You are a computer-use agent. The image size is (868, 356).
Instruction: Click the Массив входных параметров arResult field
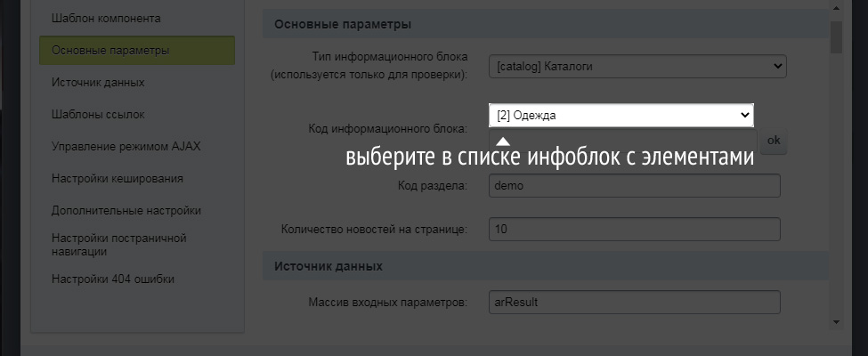635,303
